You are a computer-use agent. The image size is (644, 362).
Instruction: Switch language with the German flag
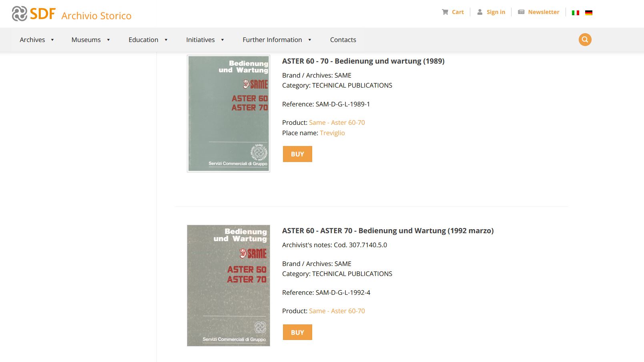point(588,13)
